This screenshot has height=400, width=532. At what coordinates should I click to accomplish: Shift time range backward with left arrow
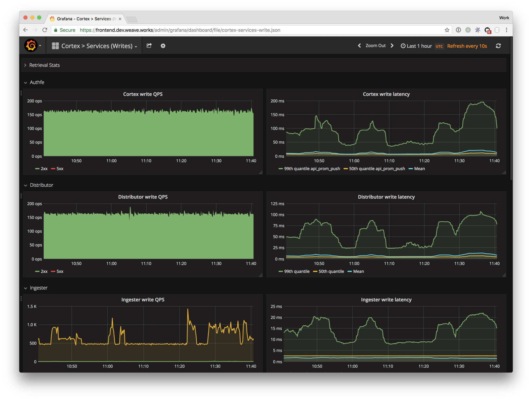pyautogui.click(x=359, y=46)
